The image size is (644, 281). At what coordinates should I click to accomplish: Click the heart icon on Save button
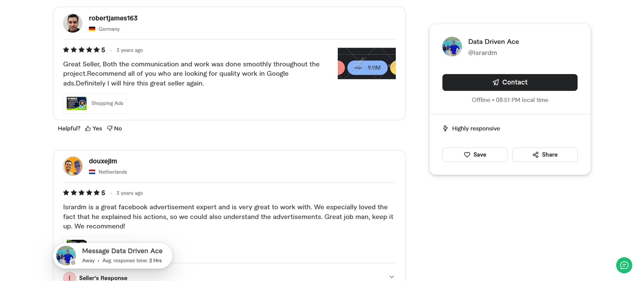[467, 155]
